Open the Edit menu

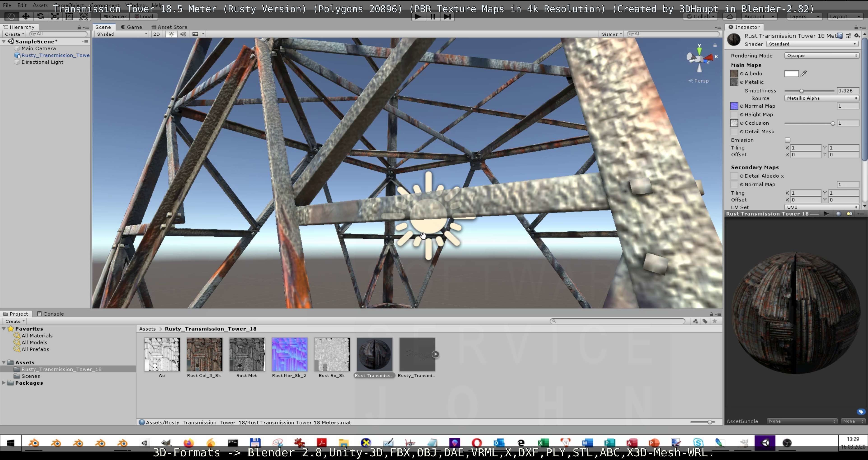click(22, 5)
